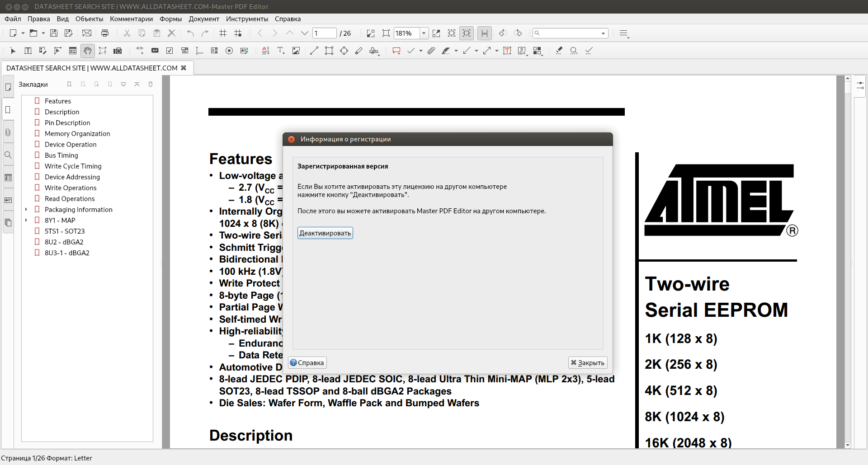Select the Pin Description bookmark
Viewport: 868px width, 465px height.
pos(67,122)
